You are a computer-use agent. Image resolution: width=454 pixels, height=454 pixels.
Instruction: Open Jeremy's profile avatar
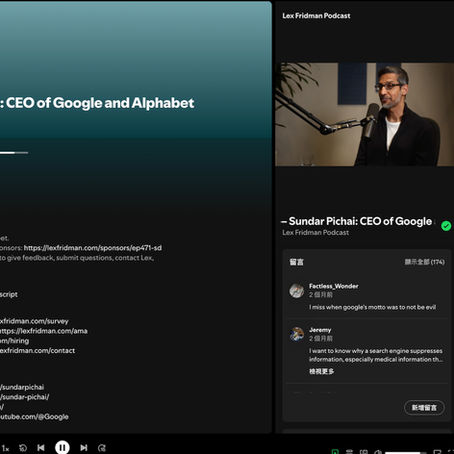click(x=296, y=334)
